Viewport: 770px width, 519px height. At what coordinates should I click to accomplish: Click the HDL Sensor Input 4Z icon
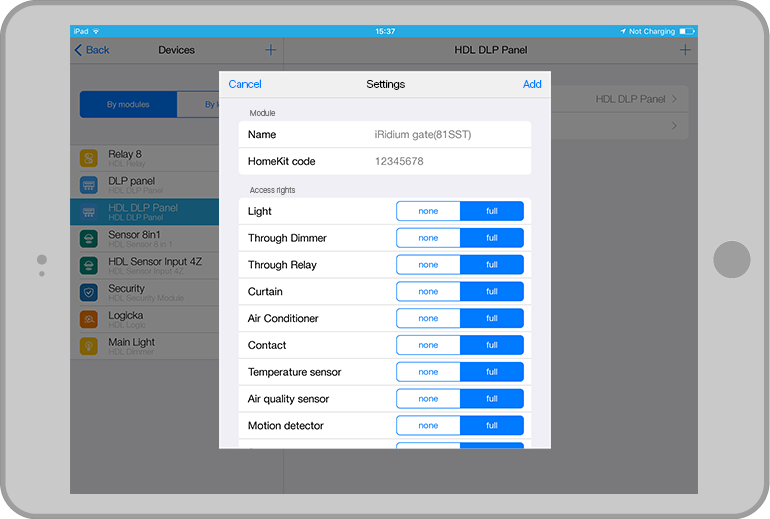(88, 265)
